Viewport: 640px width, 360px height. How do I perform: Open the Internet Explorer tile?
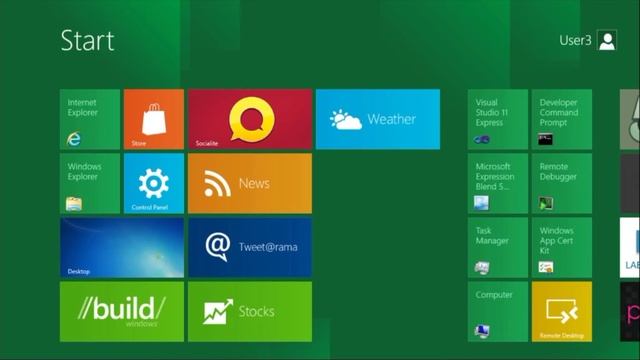[90, 119]
